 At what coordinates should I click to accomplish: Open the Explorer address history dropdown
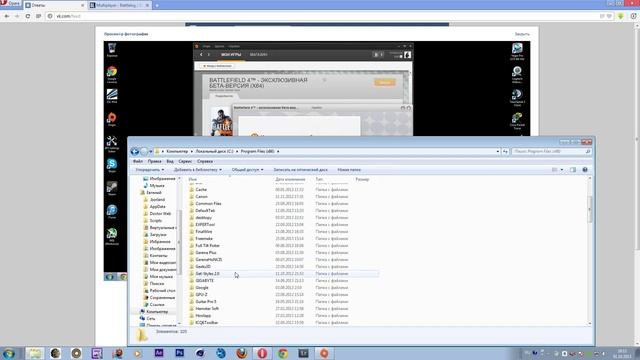498,151
